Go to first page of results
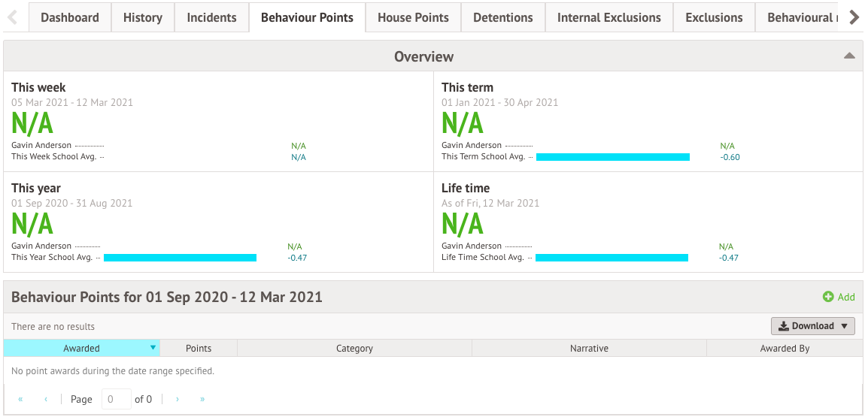The width and height of the screenshot is (868, 417). coord(20,399)
